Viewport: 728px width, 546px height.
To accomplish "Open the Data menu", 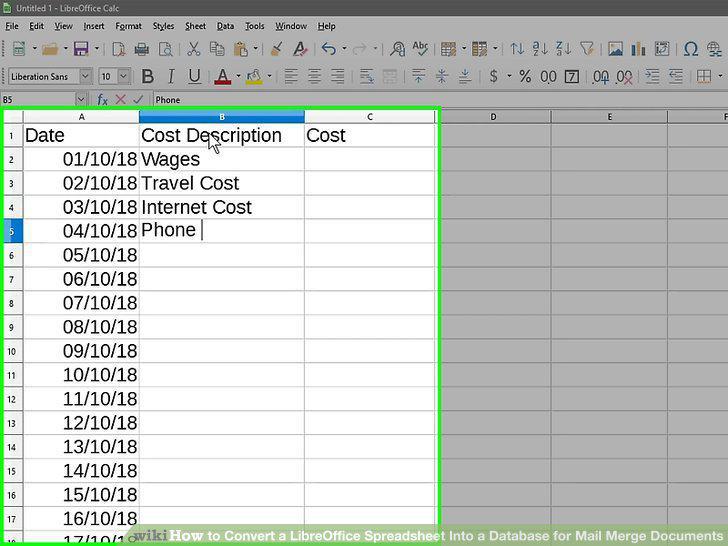I will click(x=225, y=26).
